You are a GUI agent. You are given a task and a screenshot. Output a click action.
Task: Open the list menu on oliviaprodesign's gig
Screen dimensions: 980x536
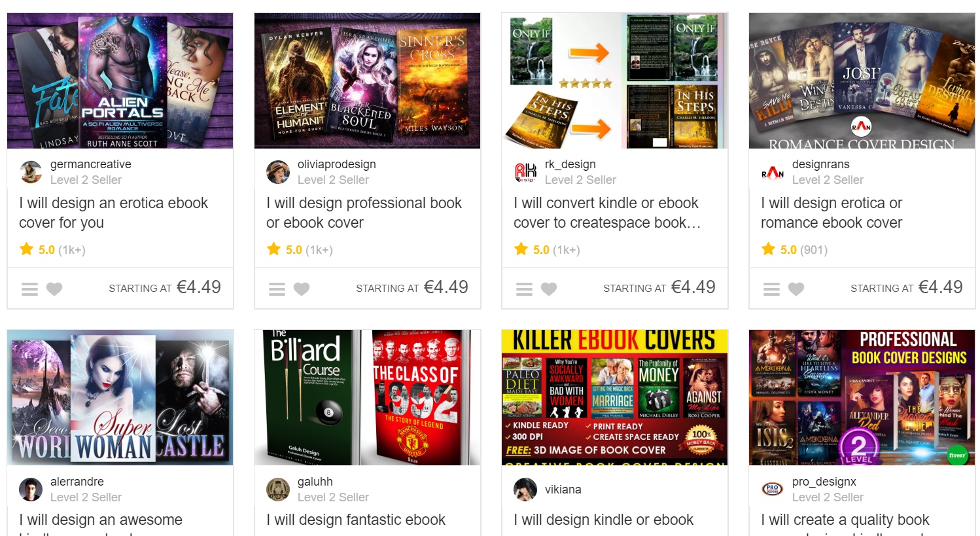(277, 289)
